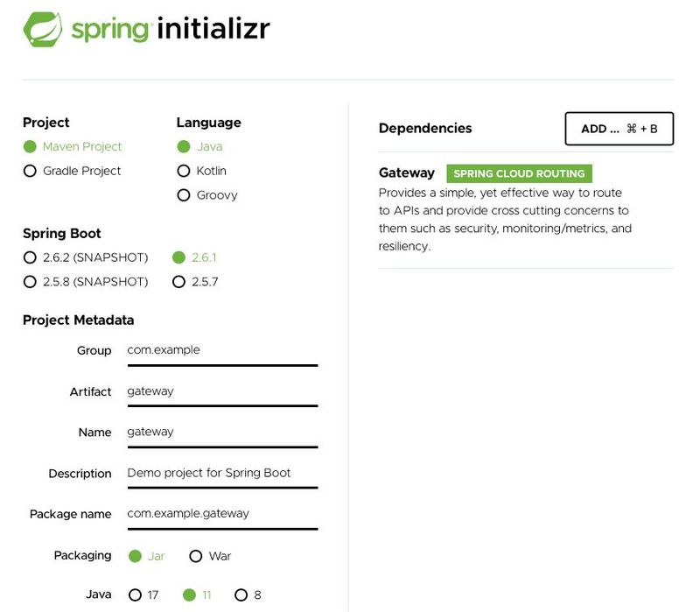700x612 pixels.
Task: Choose Java version 8
Action: 241,595
